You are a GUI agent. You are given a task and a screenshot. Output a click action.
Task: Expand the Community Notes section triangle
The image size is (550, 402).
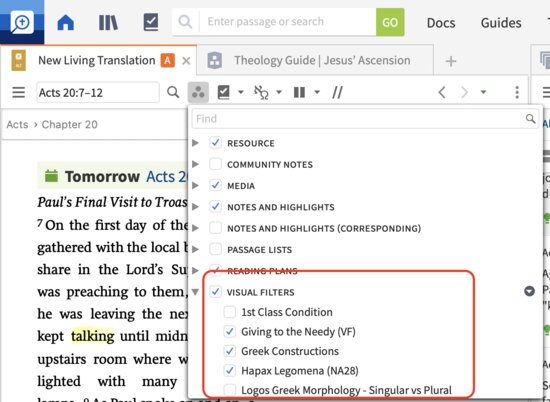[x=195, y=164]
